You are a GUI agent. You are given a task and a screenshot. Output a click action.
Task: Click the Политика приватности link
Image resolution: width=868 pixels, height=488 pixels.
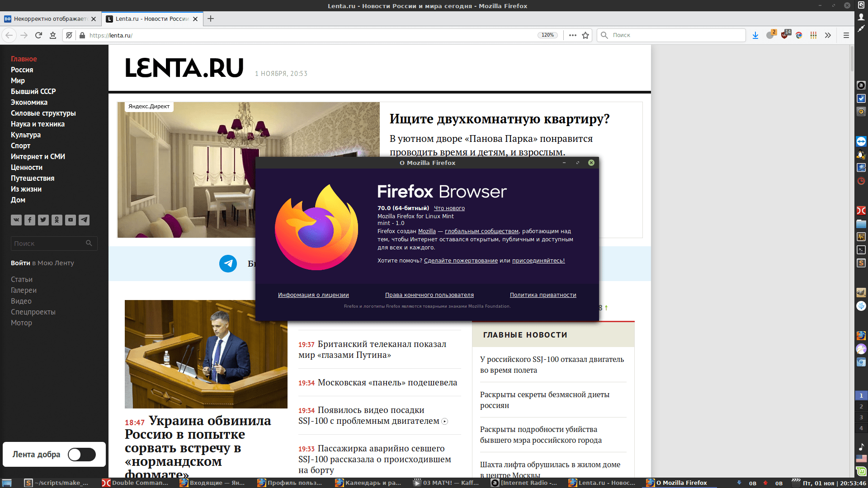click(542, 295)
